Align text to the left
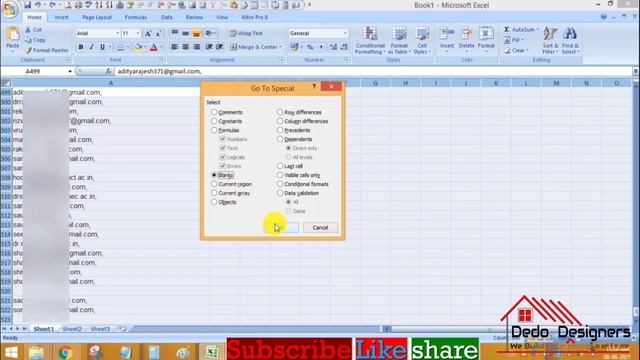This screenshot has width=640, height=360. click(x=174, y=47)
